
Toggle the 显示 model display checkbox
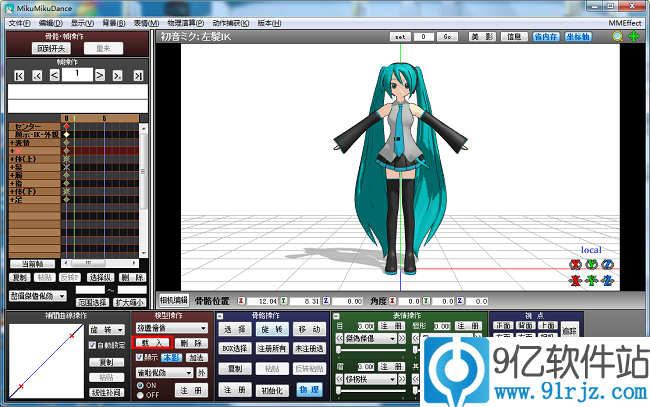tap(140, 356)
